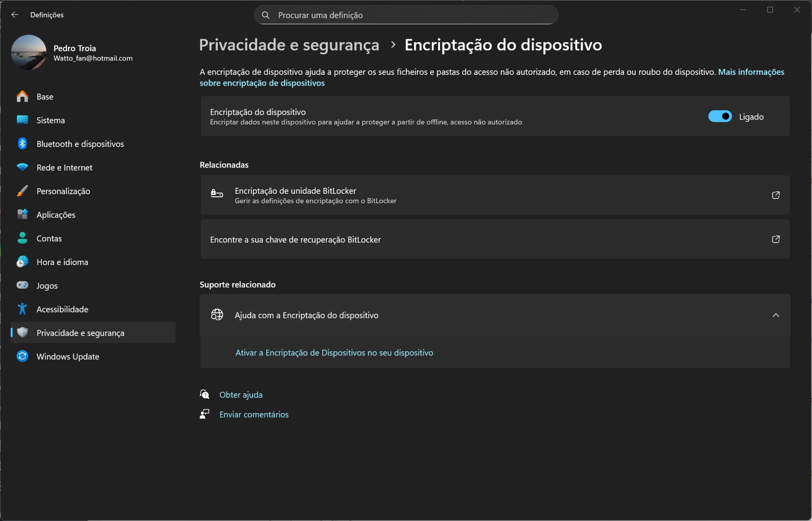
Task: Click the Bluetooth icon in sidebar
Action: 22,144
